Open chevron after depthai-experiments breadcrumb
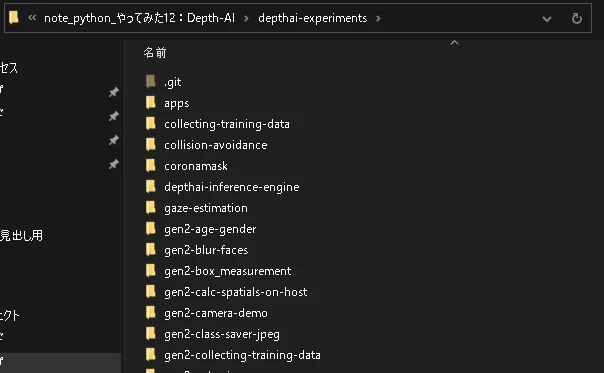This screenshot has width=604, height=373. [378, 18]
